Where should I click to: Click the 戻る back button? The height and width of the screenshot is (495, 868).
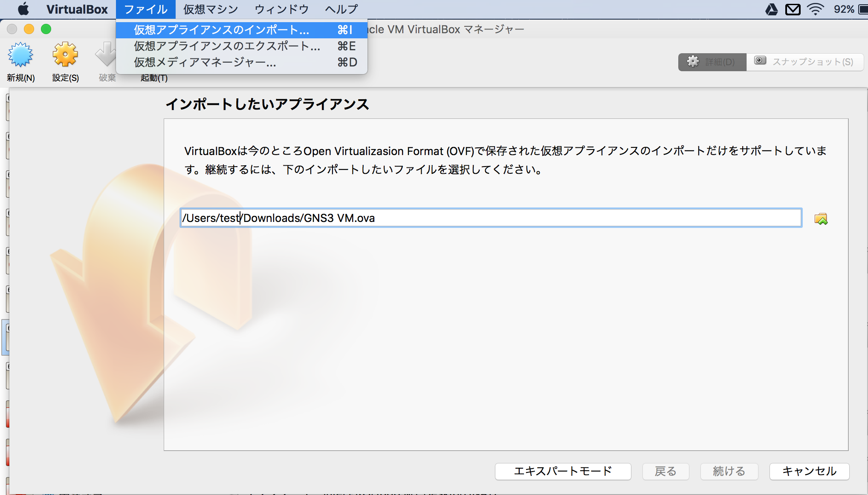(x=665, y=471)
